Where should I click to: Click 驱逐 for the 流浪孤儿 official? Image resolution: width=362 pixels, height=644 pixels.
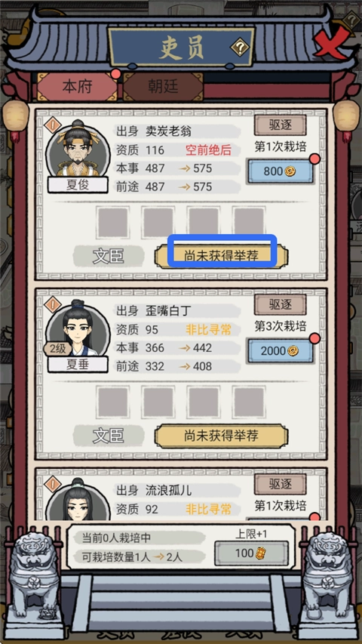281,484
